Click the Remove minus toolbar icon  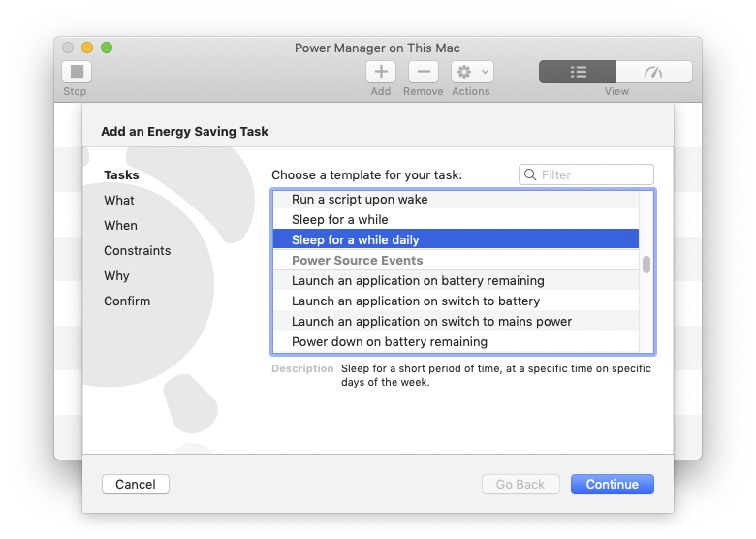pyautogui.click(x=424, y=72)
